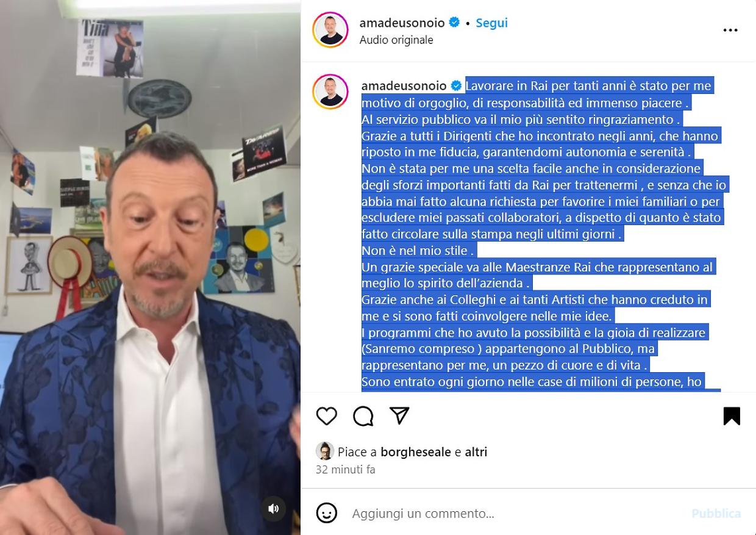Click the verified badge in the caption
756x535 pixels.
coord(457,85)
